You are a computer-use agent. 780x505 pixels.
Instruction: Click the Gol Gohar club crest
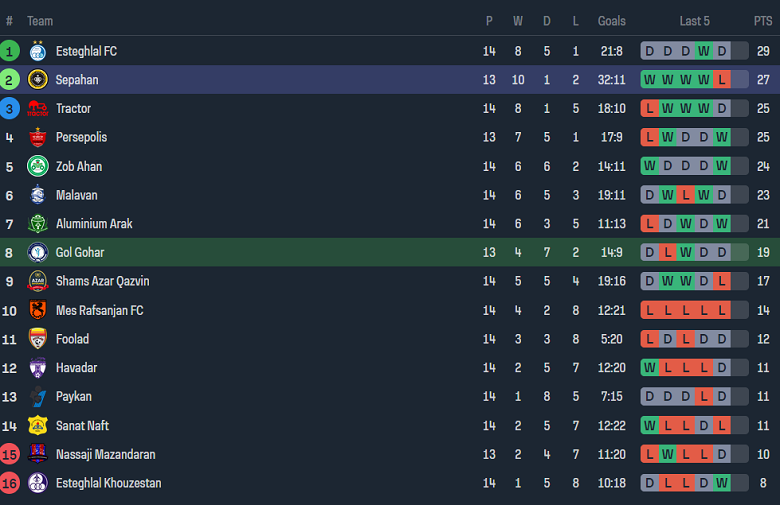click(x=38, y=253)
